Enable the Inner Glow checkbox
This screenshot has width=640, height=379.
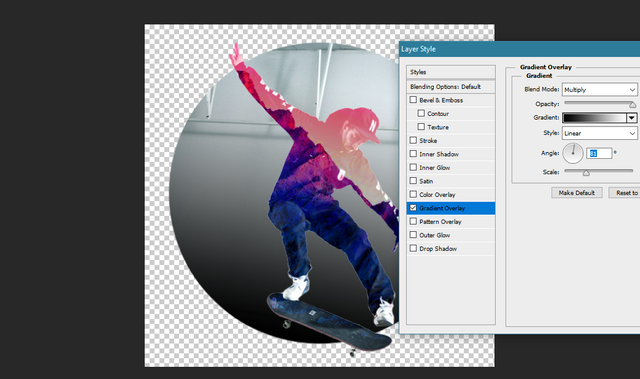coord(413,167)
